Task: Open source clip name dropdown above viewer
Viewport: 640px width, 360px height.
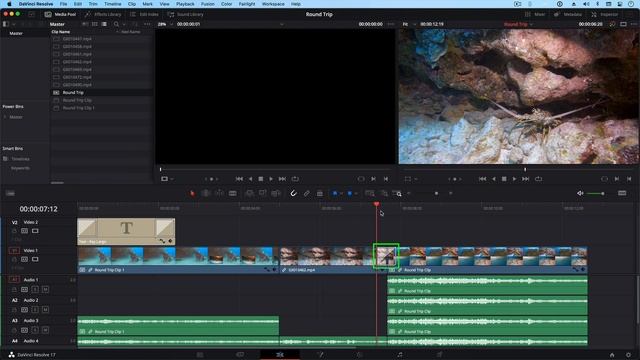Action: (282, 24)
